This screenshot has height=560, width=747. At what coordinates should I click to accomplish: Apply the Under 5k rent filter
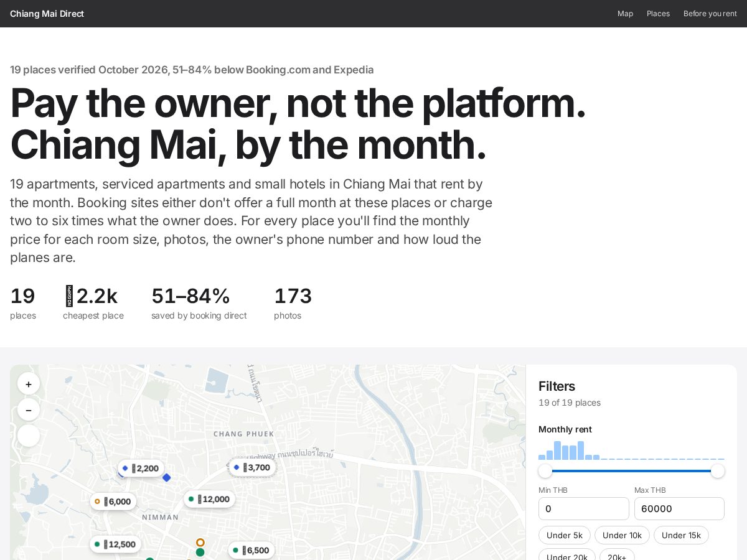pyautogui.click(x=565, y=535)
